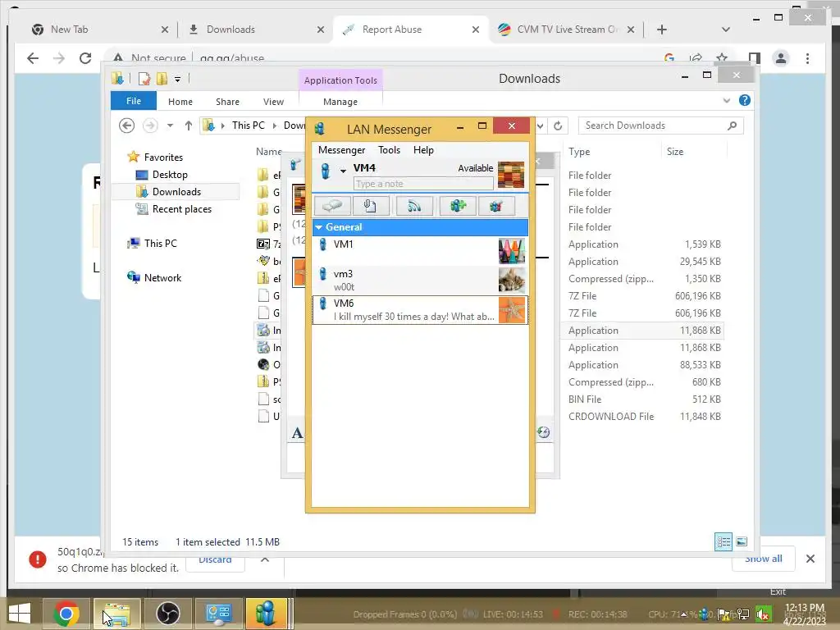Switch to the CVM TV Live Stream tab
Screen dimensions: 840x630
click(x=565, y=30)
